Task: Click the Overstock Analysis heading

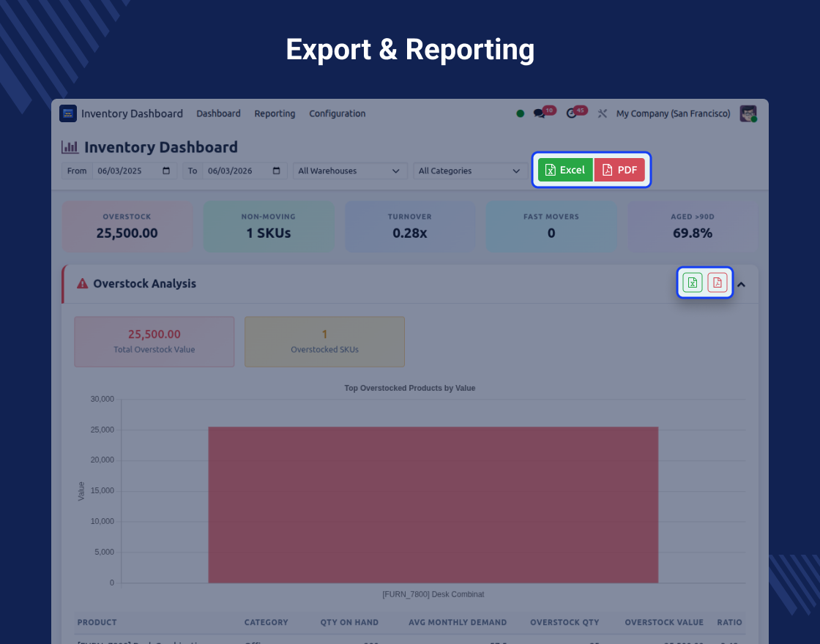Action: pyautogui.click(x=145, y=283)
